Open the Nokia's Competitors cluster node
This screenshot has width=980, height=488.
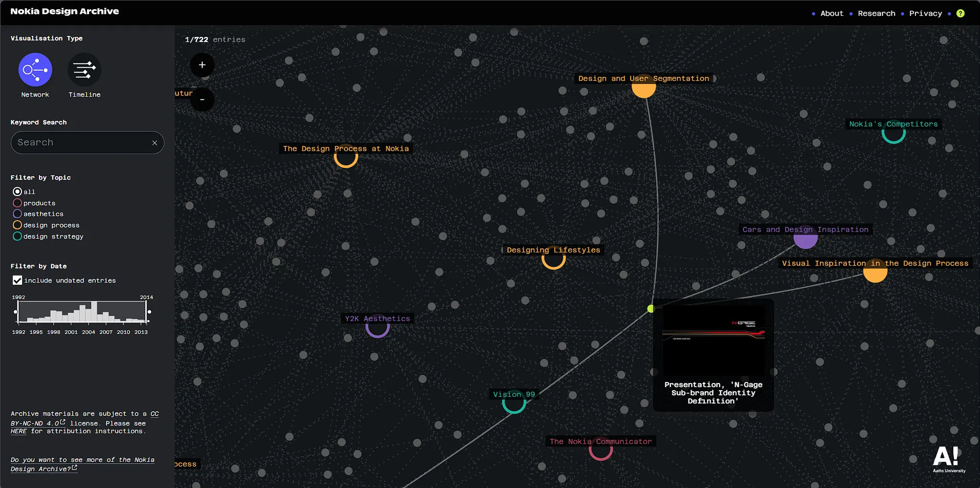pos(893,132)
